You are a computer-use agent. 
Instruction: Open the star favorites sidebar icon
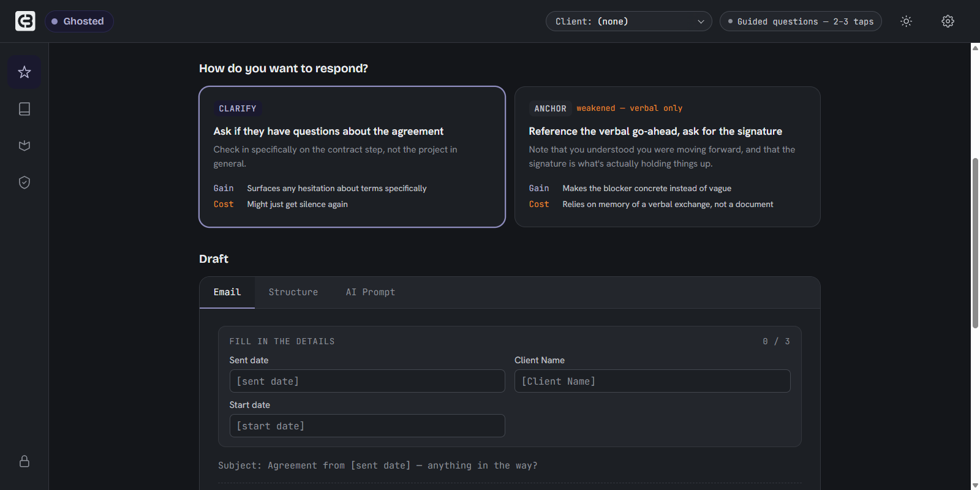[24, 72]
